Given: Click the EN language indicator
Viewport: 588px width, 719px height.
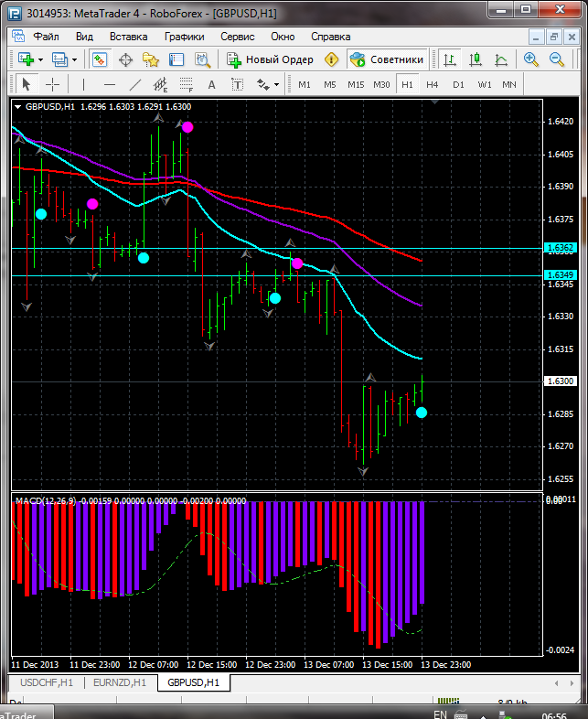Looking at the screenshot, I should pos(441,714).
